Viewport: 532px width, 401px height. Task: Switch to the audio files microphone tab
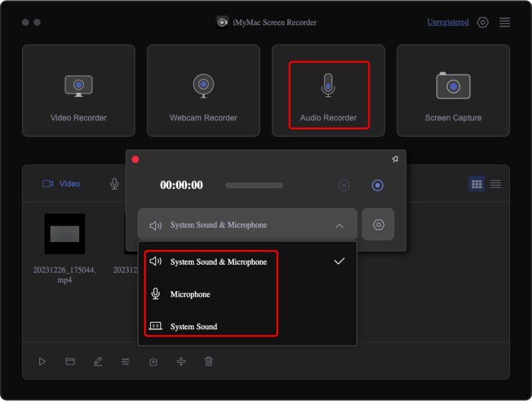(114, 184)
